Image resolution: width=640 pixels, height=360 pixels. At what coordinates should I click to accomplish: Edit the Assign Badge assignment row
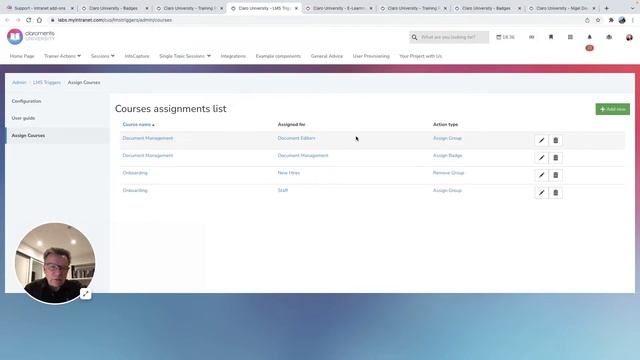tap(541, 158)
